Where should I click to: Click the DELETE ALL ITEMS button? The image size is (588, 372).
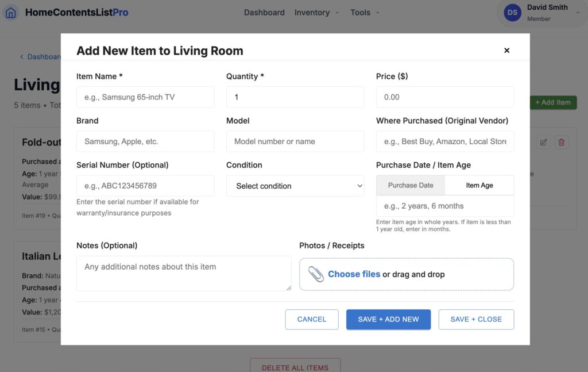(295, 367)
